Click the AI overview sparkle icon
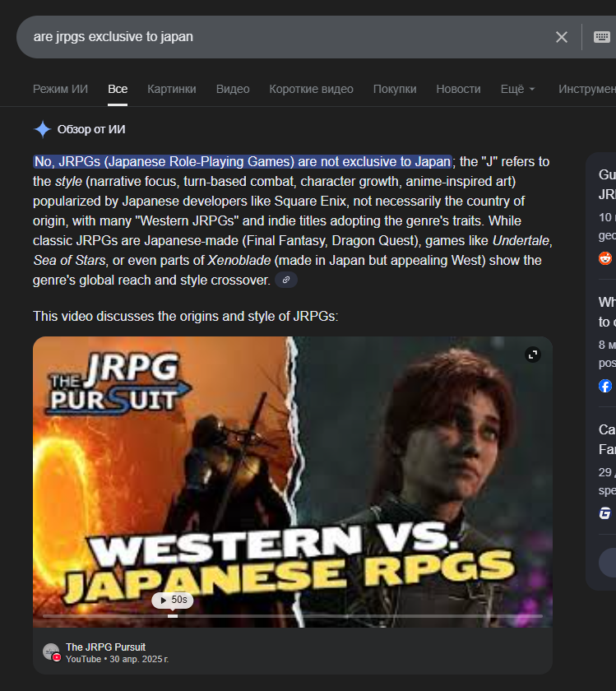 click(43, 130)
